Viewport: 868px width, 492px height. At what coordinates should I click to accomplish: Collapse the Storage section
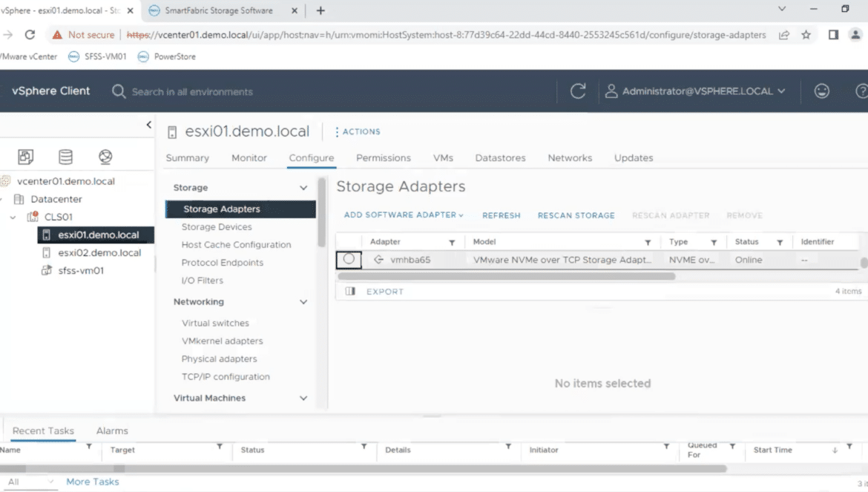click(x=303, y=188)
